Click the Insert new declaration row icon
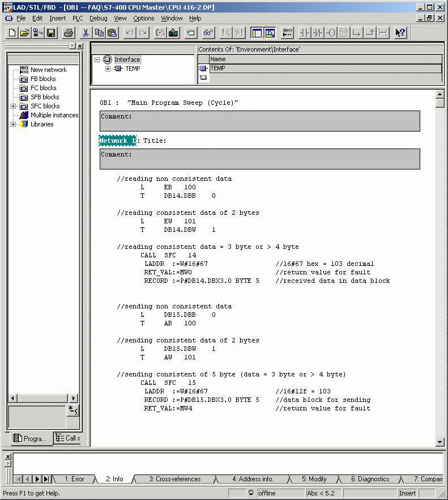The height and width of the screenshot is (500, 448). point(190,33)
